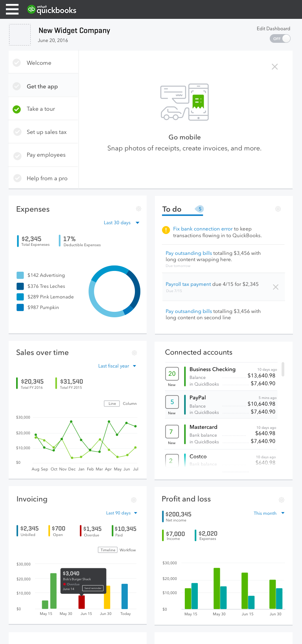
Task: Switch invoicing chart to Workflow view
Action: pyautogui.click(x=128, y=550)
